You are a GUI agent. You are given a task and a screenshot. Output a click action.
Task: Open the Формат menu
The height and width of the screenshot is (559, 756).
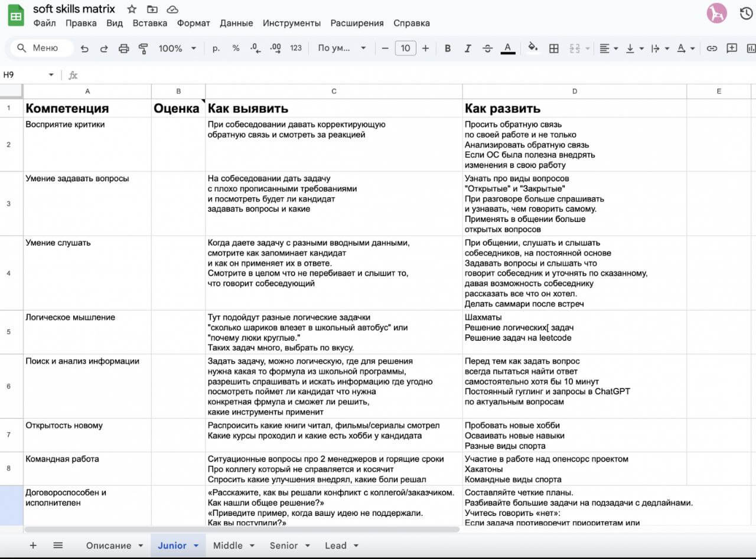(x=193, y=23)
